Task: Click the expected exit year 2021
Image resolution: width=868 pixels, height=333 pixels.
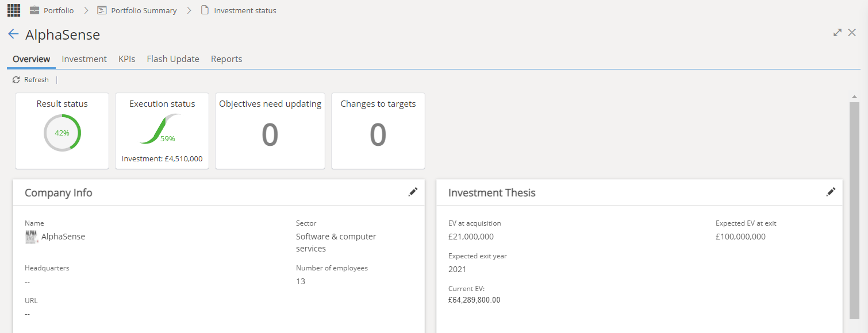Action: 458,269
